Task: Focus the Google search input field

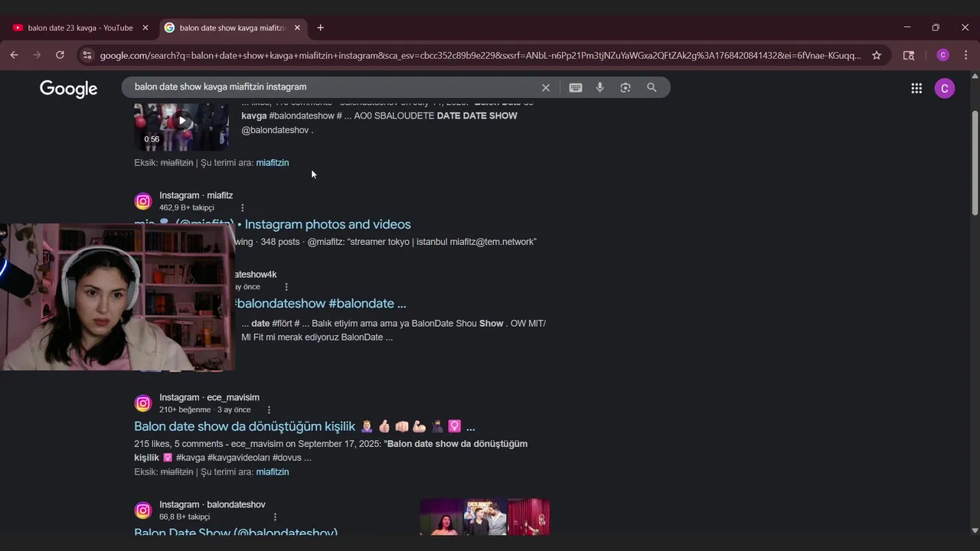Action: 333,87
